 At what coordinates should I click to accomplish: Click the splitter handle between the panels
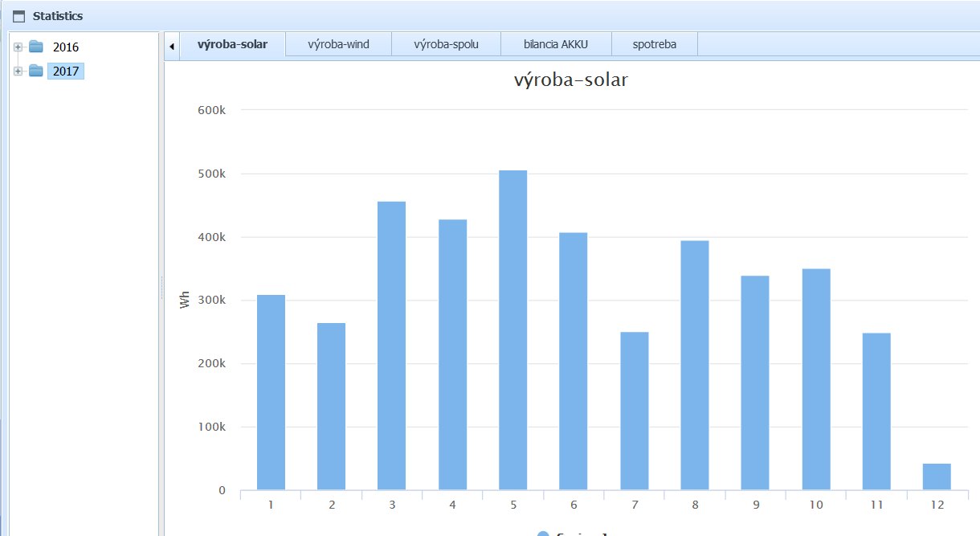[x=161, y=285]
